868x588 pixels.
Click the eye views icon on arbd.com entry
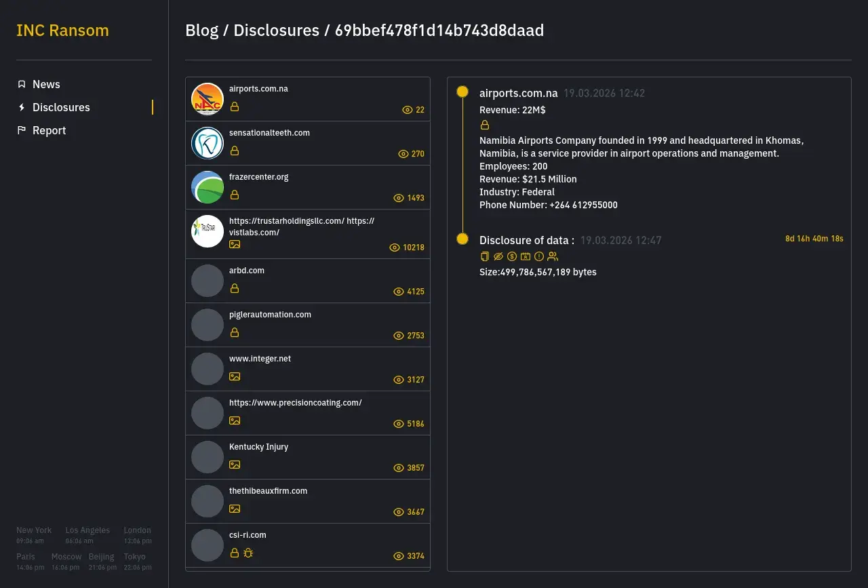[x=399, y=292]
